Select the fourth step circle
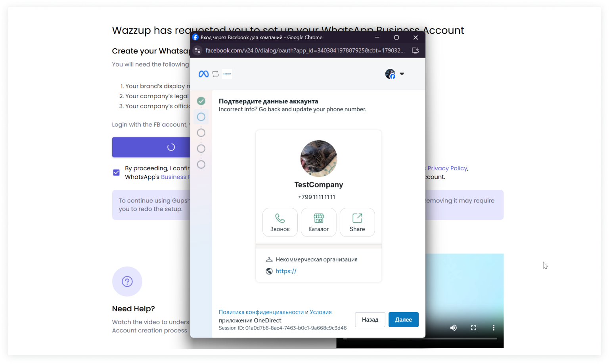Viewport: 609px width, 364px height. point(201,149)
